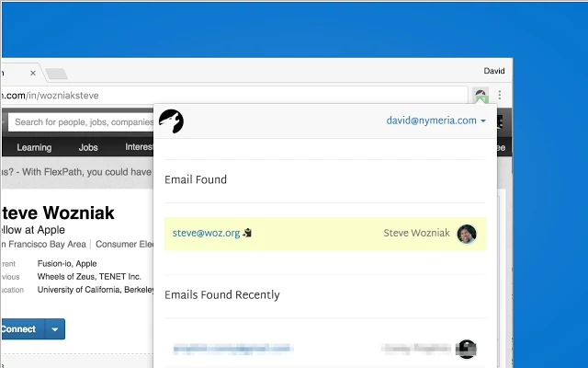Click the Steve Wozniak profile heading
The height and width of the screenshot is (368, 588).
[58, 213]
